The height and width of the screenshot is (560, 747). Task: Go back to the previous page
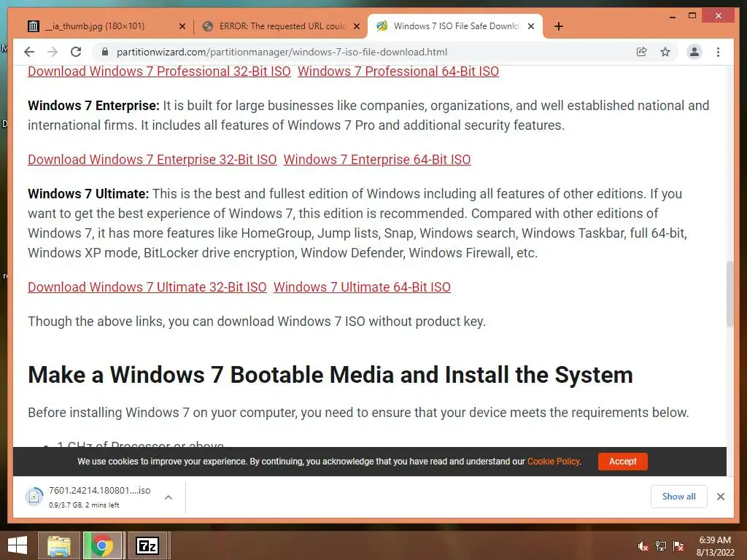click(29, 52)
